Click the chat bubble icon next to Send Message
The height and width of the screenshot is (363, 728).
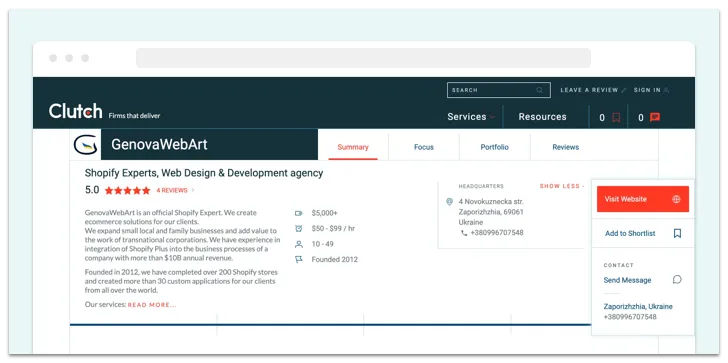(x=677, y=279)
